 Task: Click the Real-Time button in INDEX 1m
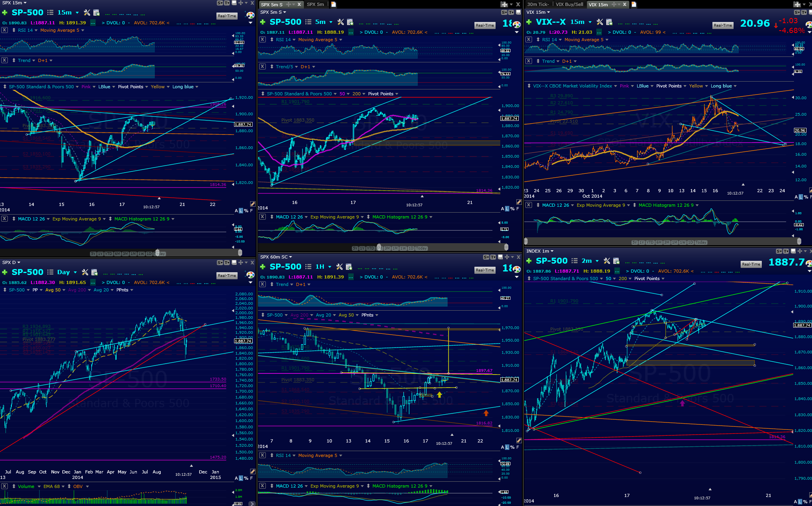pos(751,264)
